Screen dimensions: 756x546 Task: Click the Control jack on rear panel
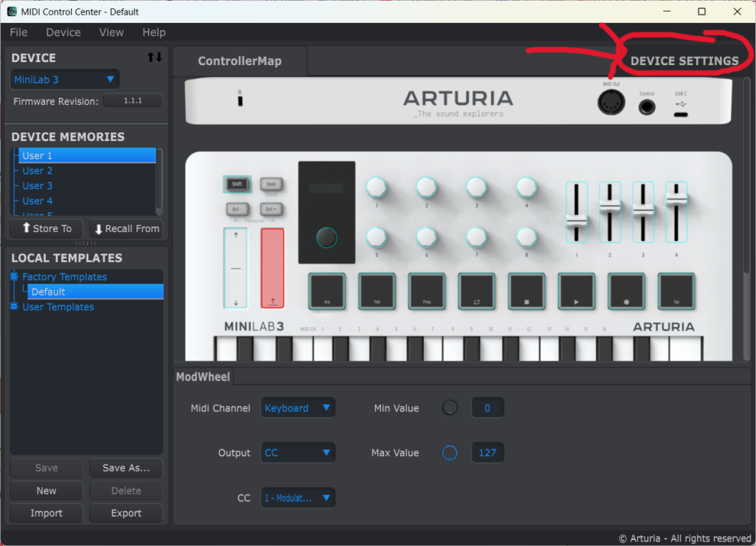(x=647, y=106)
